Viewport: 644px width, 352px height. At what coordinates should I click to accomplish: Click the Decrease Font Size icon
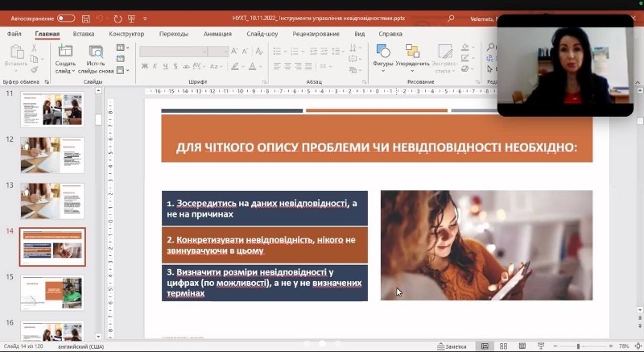(x=246, y=52)
